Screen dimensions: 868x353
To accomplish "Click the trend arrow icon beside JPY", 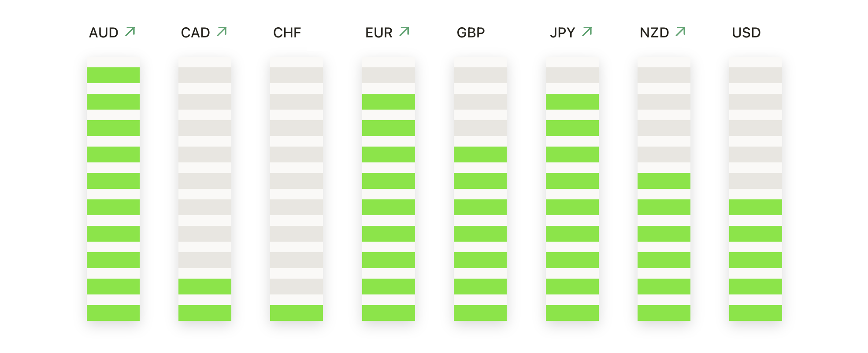I will coord(587,32).
